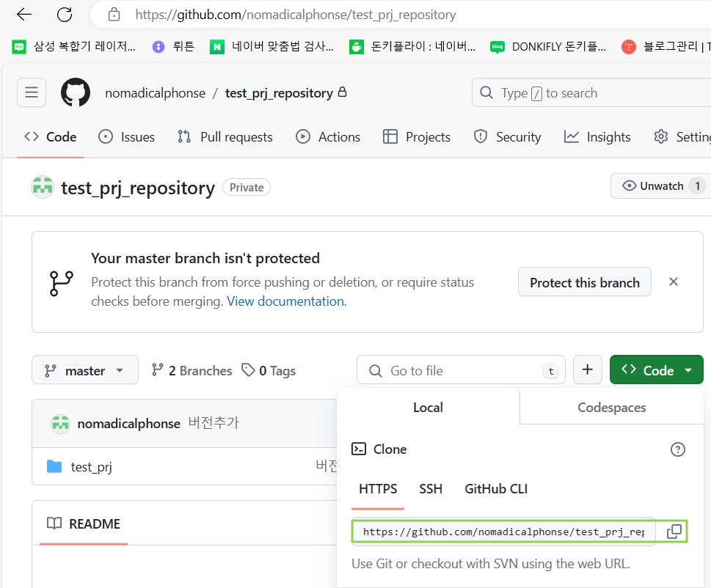Open the Actions tab
The height and width of the screenshot is (588, 711).
click(x=328, y=137)
